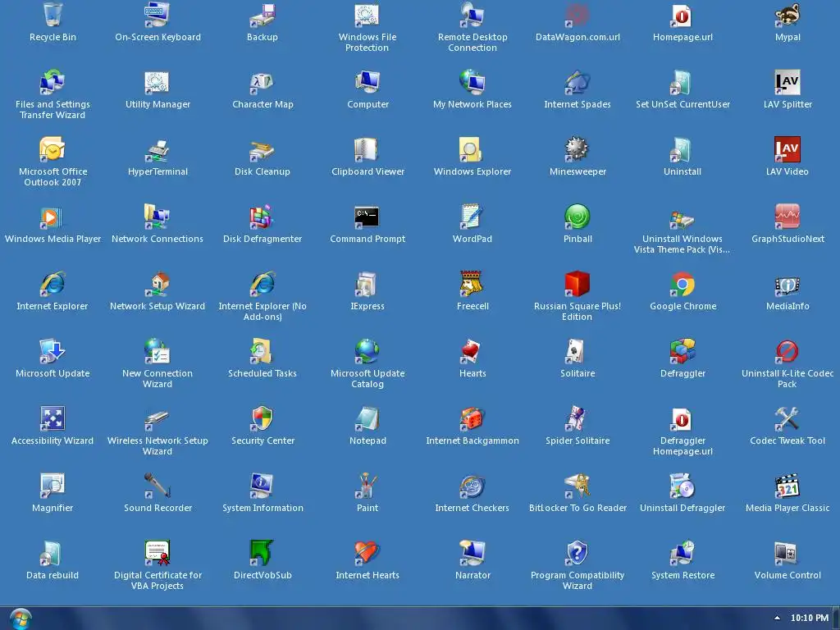The height and width of the screenshot is (630, 840).
Task: Launch Magnifier icon
Action: pos(52,486)
